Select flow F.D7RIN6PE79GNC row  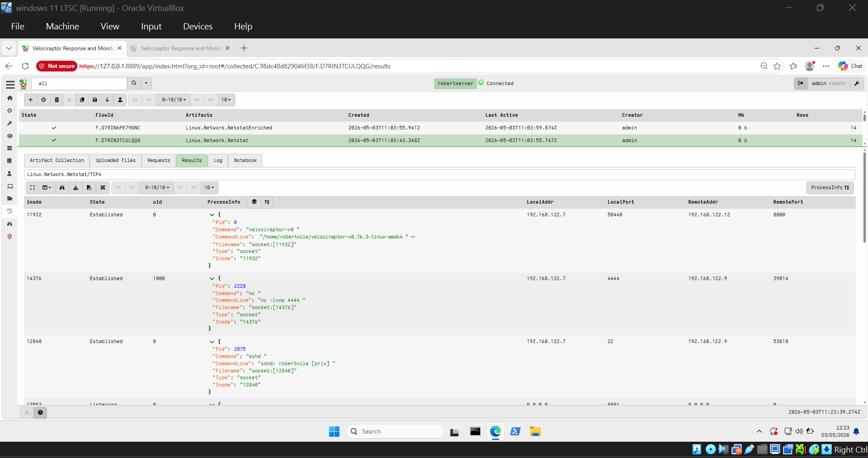click(x=440, y=128)
